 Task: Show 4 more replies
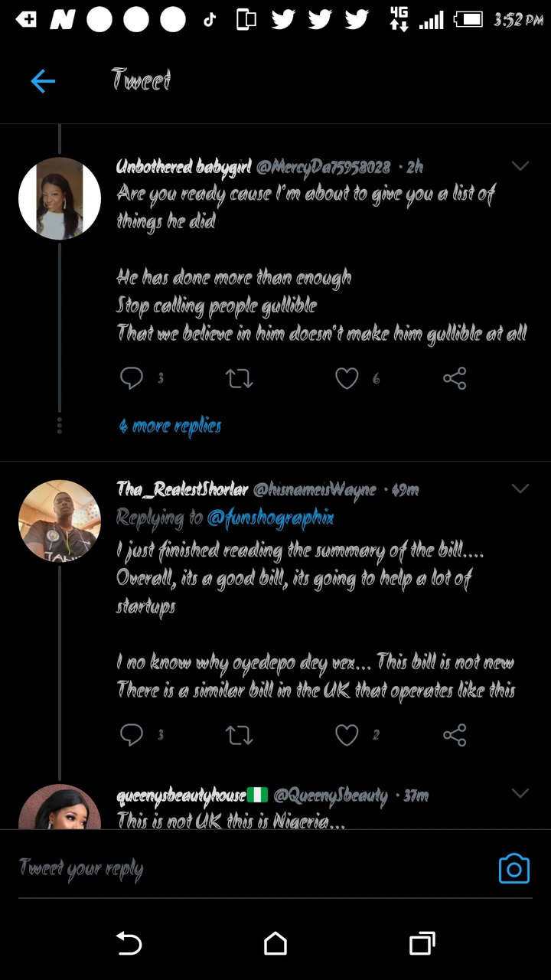tap(170, 426)
